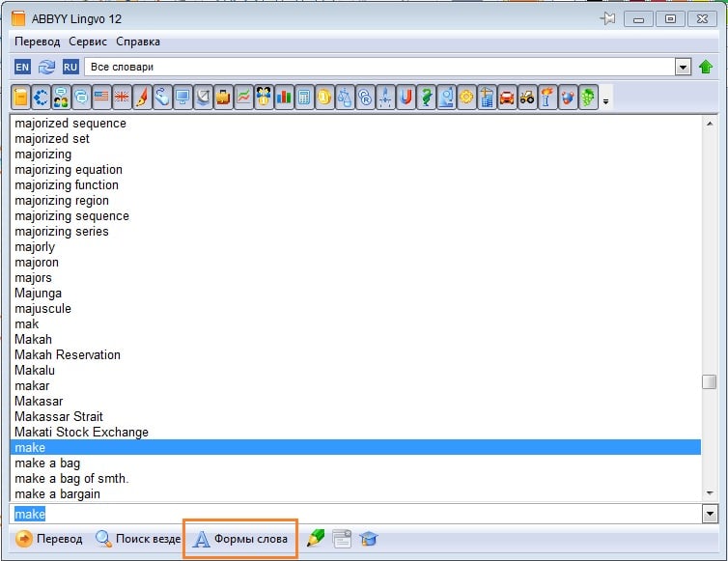Open the Сервис menu
This screenshot has height=561, width=728.
point(88,42)
